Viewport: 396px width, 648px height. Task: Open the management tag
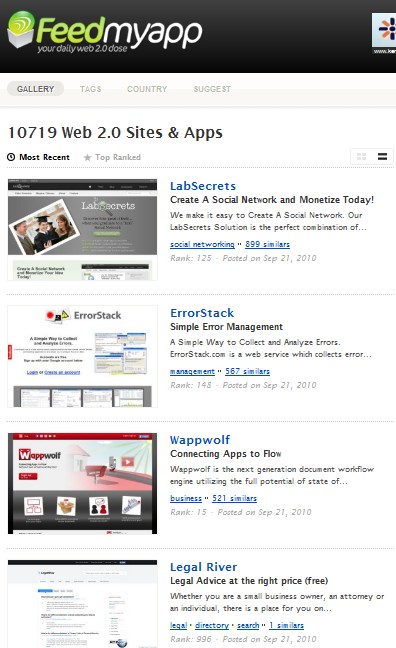(192, 371)
